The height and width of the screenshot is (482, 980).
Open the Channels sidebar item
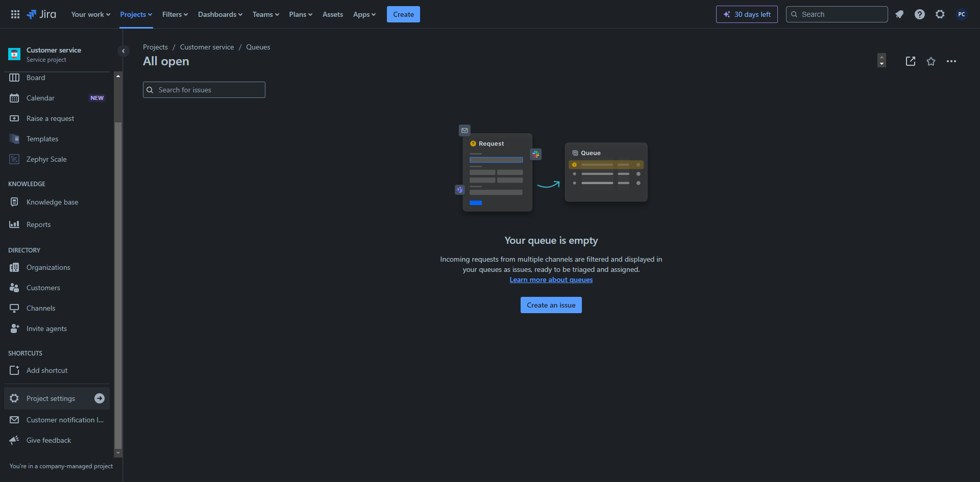pyautogui.click(x=57, y=308)
